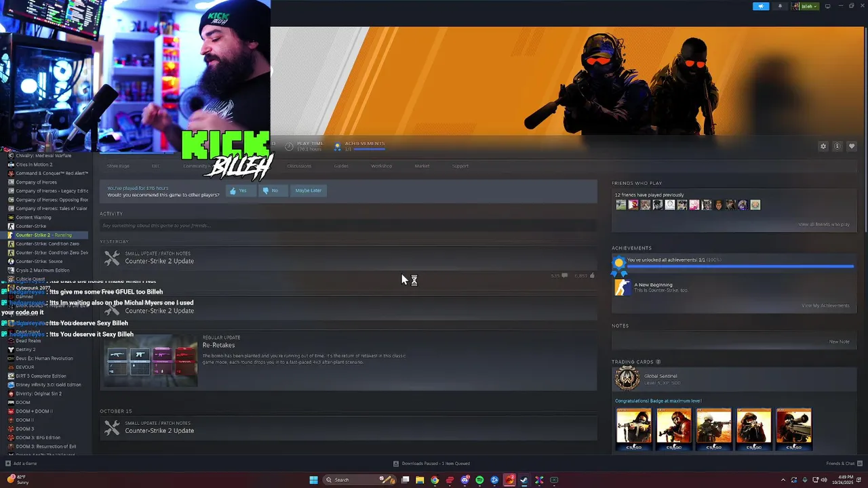
Task: Click the Global Sentinel badge icon
Action: tap(627, 379)
